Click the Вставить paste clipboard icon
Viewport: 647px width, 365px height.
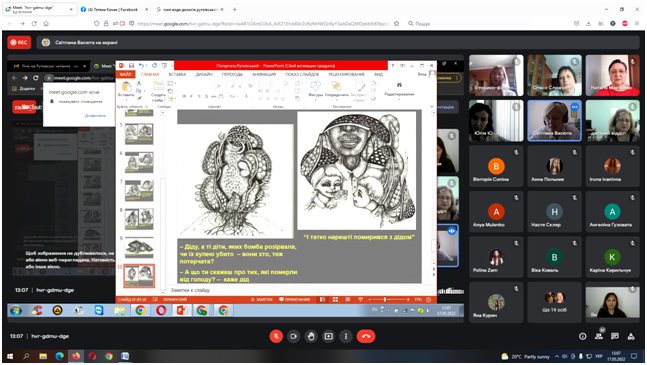tap(126, 86)
